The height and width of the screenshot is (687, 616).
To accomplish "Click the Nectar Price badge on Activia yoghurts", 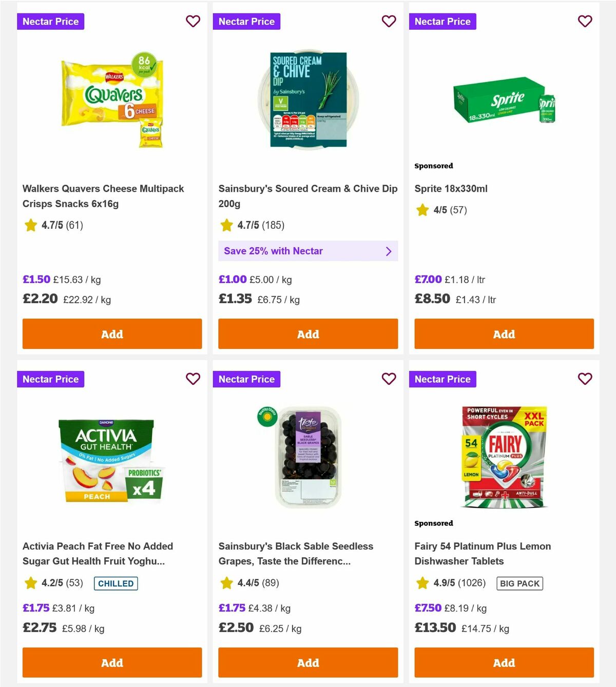I will (x=50, y=379).
